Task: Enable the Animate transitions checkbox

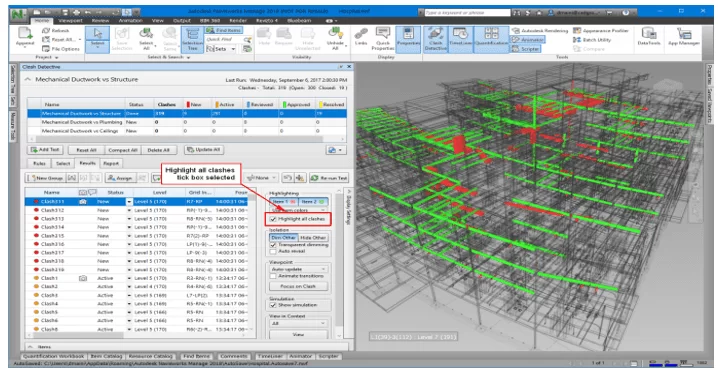Action: 273,276
